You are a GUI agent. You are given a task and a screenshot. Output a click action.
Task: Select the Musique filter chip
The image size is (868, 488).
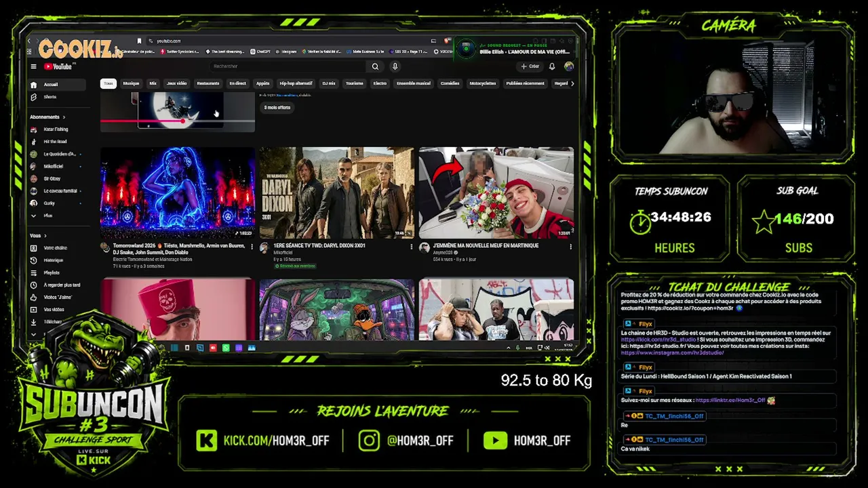pyautogui.click(x=131, y=83)
